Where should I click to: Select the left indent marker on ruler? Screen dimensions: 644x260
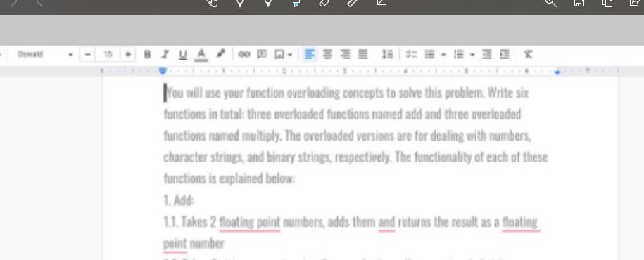[x=163, y=72]
